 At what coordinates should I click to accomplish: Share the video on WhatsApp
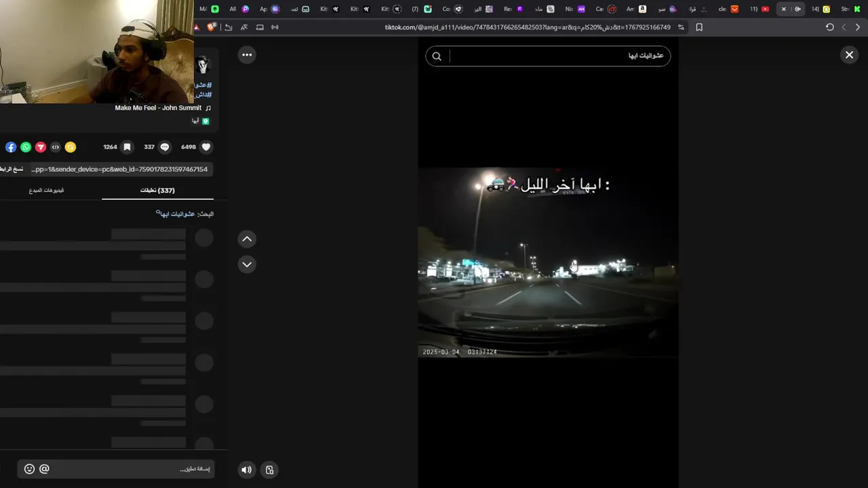click(x=26, y=146)
